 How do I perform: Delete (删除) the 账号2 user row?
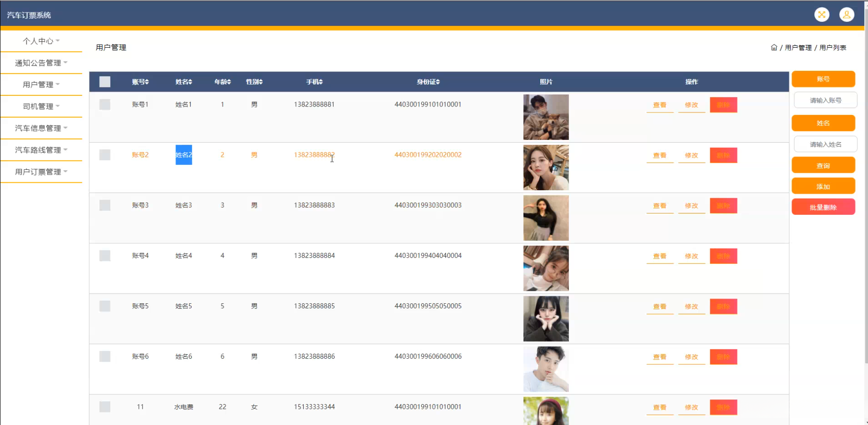(724, 156)
